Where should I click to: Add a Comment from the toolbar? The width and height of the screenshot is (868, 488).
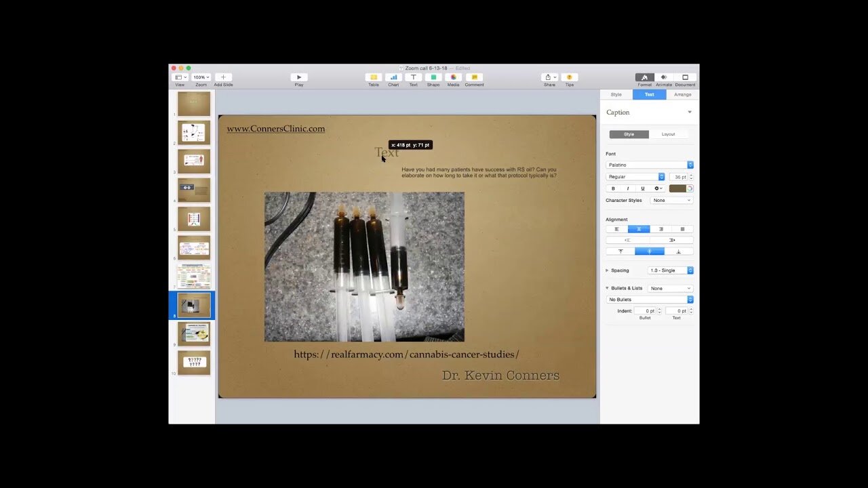pos(475,77)
